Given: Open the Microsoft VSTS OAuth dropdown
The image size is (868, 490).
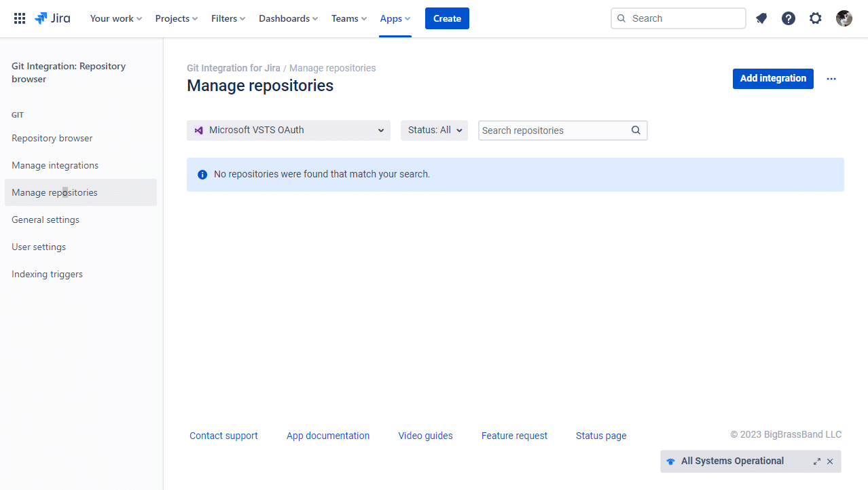Looking at the screenshot, I should [289, 130].
